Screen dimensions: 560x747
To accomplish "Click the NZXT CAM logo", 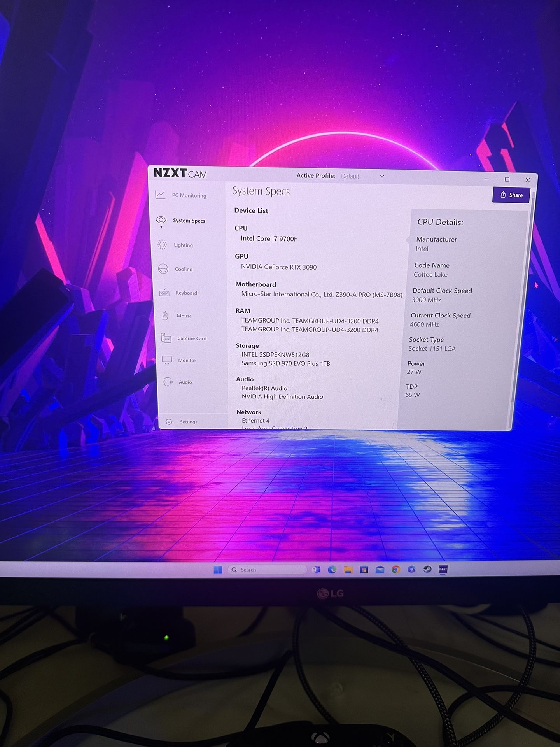I will coord(180,173).
